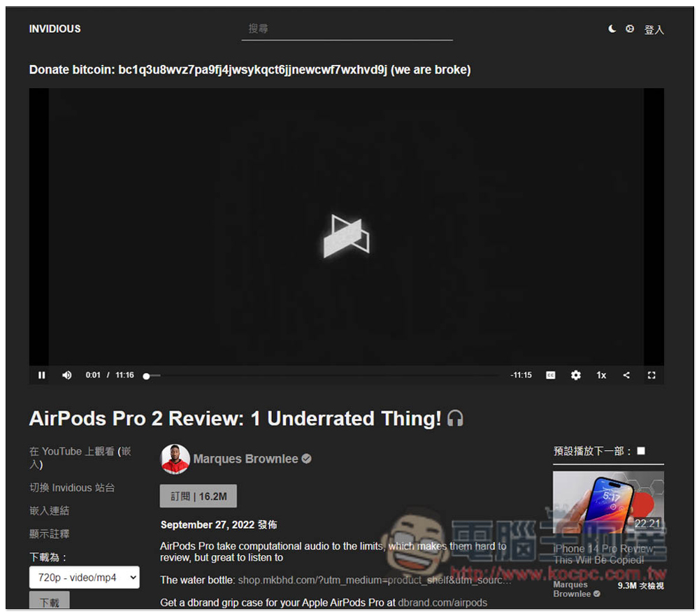Open the 嵌入連結 embed link

pyautogui.click(x=49, y=510)
